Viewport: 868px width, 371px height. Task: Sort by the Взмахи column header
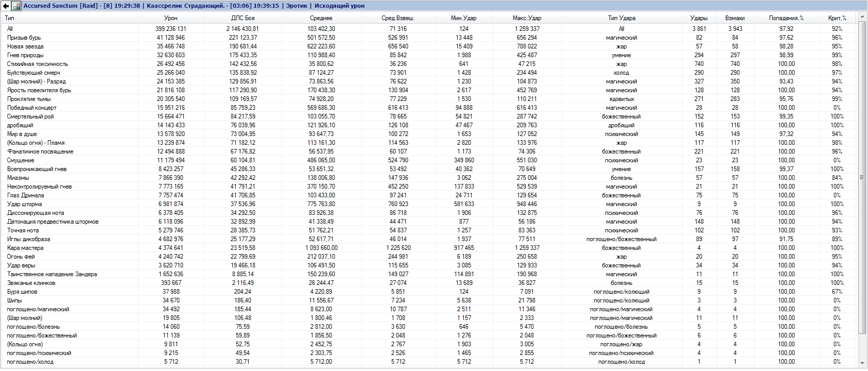[x=735, y=18]
